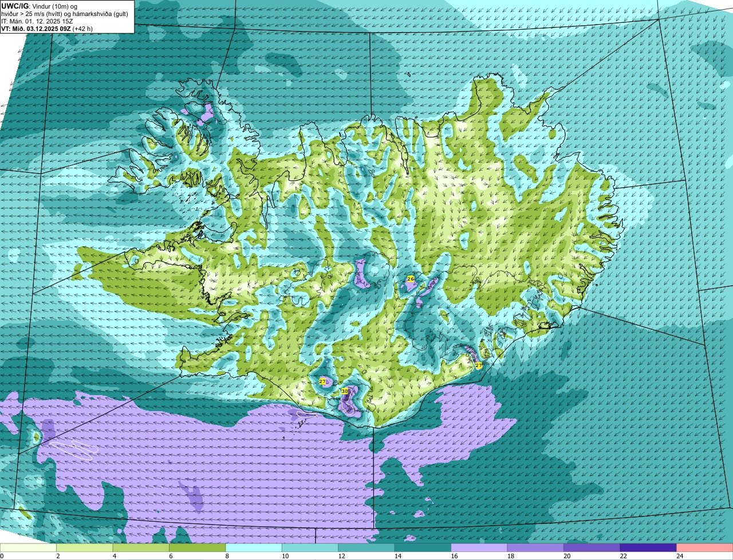Click the initial time 'IT: Mán. 01. 12. 2025 15Z'

coord(36,21)
